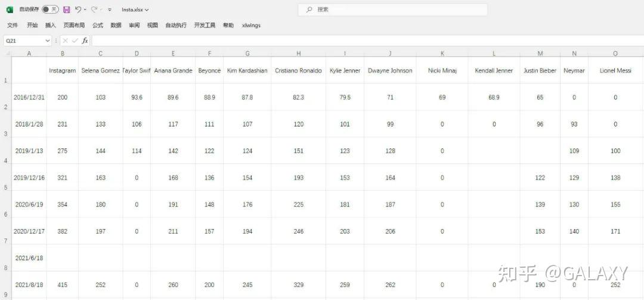Select the cell with value 382
The image size is (644, 300).
[x=63, y=231]
